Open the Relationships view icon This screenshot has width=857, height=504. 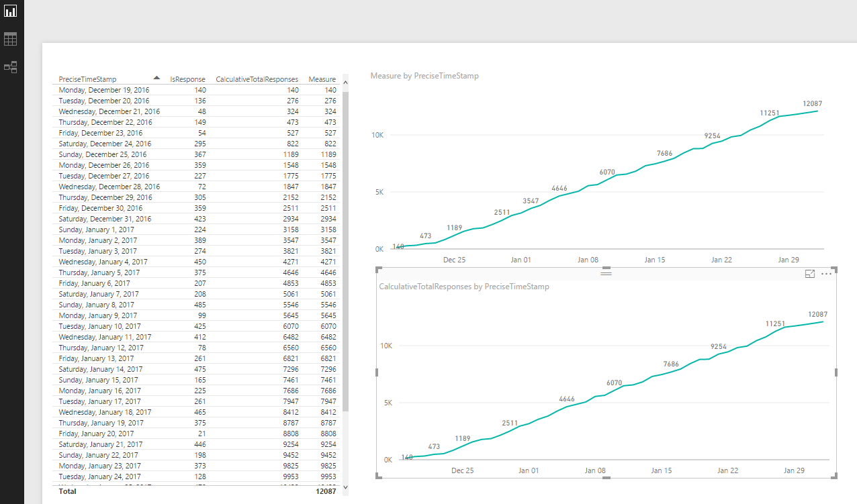(10, 67)
